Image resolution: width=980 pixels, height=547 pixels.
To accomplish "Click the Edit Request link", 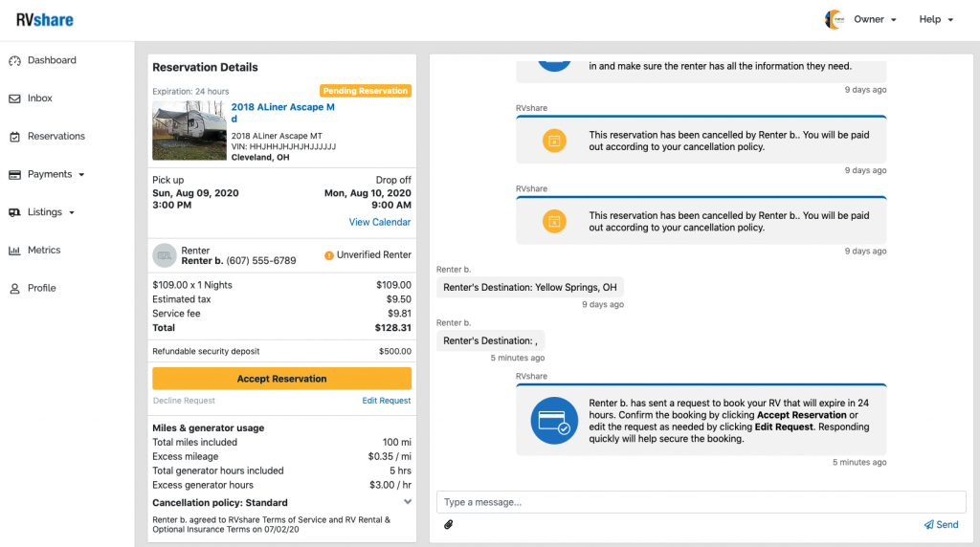I will click(387, 401).
